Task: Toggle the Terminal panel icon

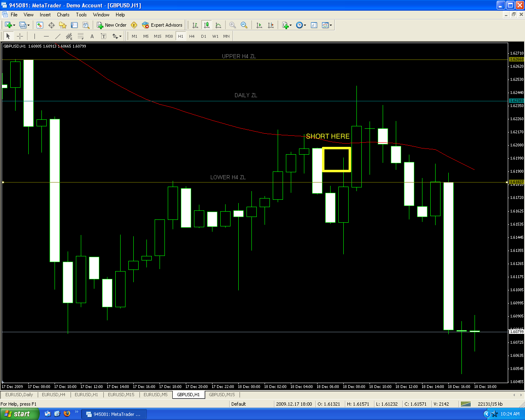Action: click(74, 25)
